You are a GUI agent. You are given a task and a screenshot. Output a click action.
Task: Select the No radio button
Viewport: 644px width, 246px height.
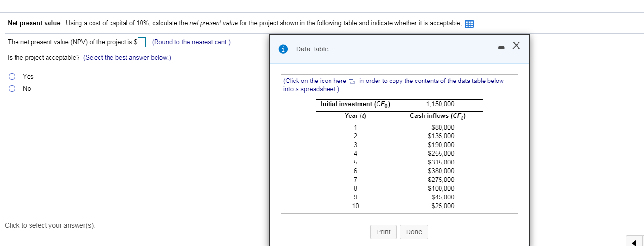click(x=12, y=88)
